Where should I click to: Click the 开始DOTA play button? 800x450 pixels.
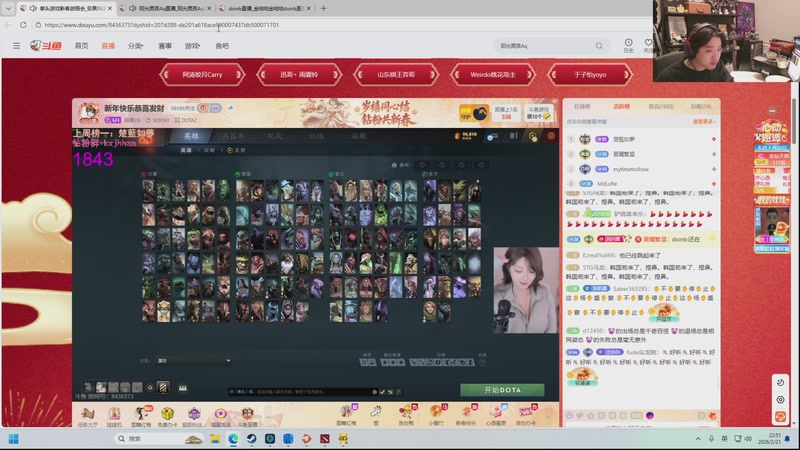pos(502,390)
